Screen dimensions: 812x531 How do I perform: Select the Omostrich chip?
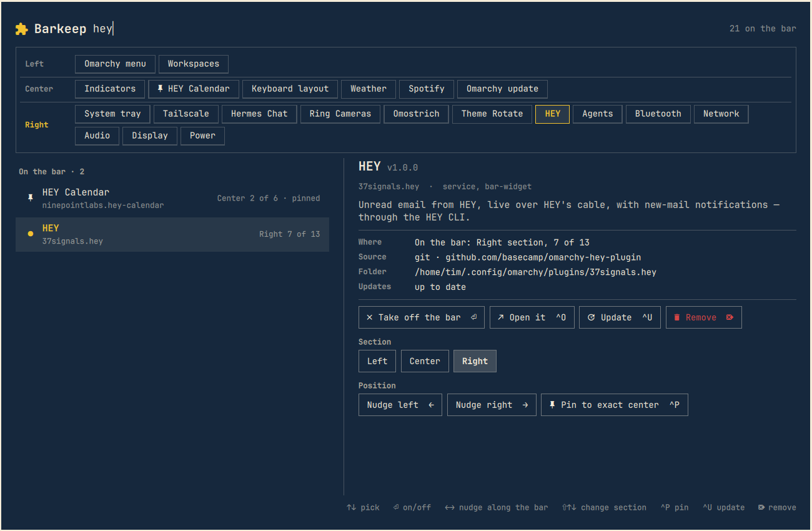(416, 114)
